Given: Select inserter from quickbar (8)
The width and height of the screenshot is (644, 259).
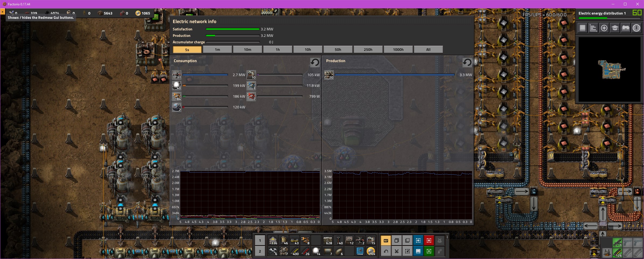Looking at the screenshot, I should pos(305,240).
